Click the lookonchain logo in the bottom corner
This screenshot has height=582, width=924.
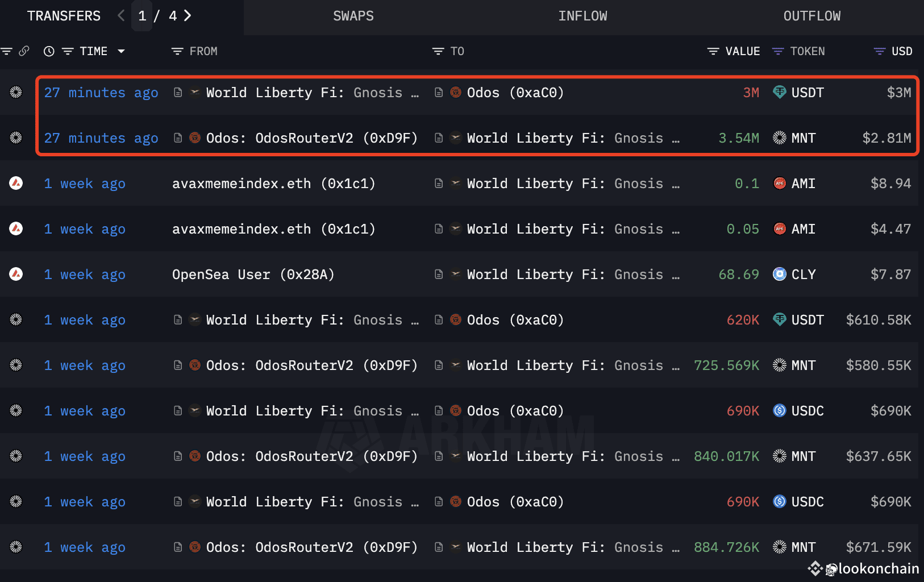click(x=816, y=569)
